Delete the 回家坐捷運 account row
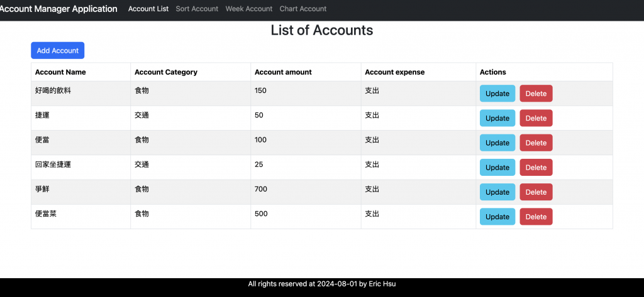 536,168
